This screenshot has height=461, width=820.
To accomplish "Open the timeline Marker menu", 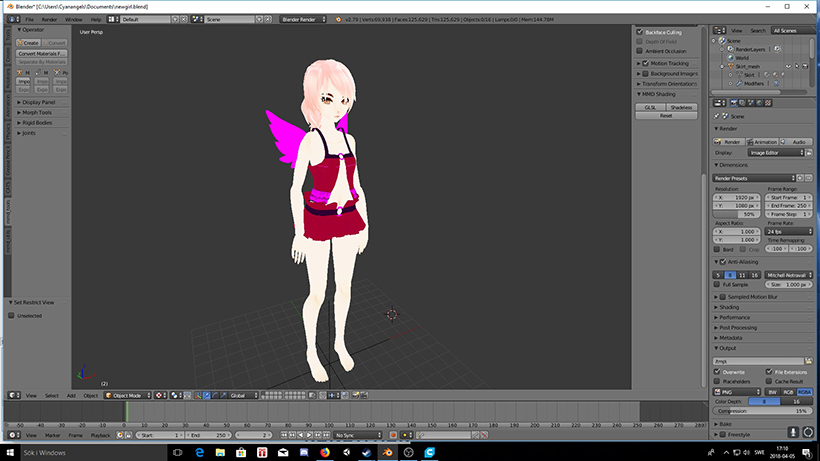I will coord(52,435).
